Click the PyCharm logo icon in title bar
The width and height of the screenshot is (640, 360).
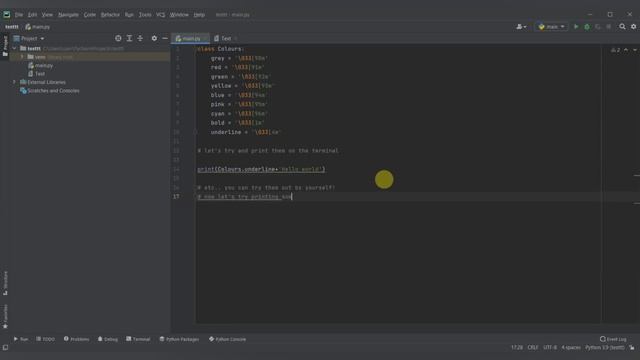7,15
